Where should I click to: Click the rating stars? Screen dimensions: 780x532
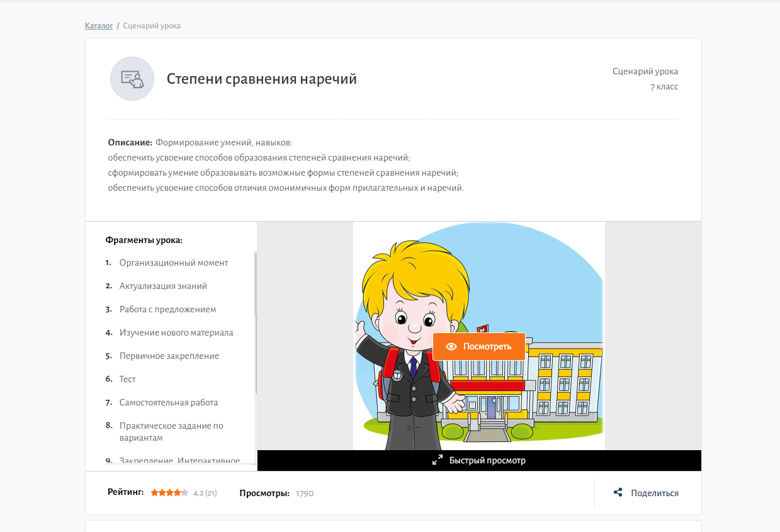click(x=169, y=493)
